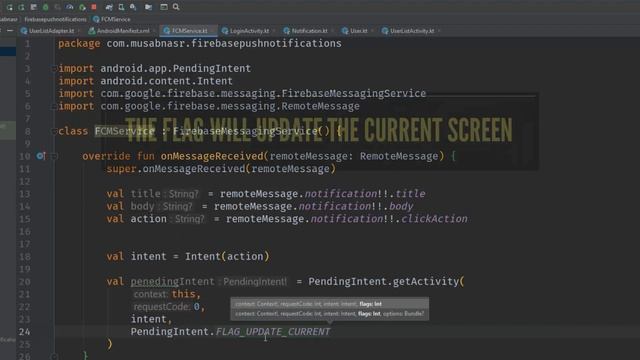Click the intent argument on line 23
Image resolution: width=640 pixels, height=360 pixels.
tap(149, 319)
